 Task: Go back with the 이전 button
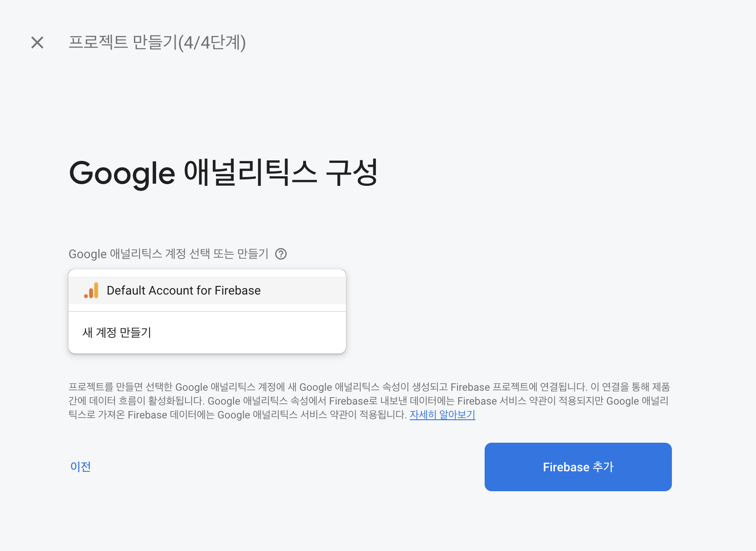click(x=81, y=467)
